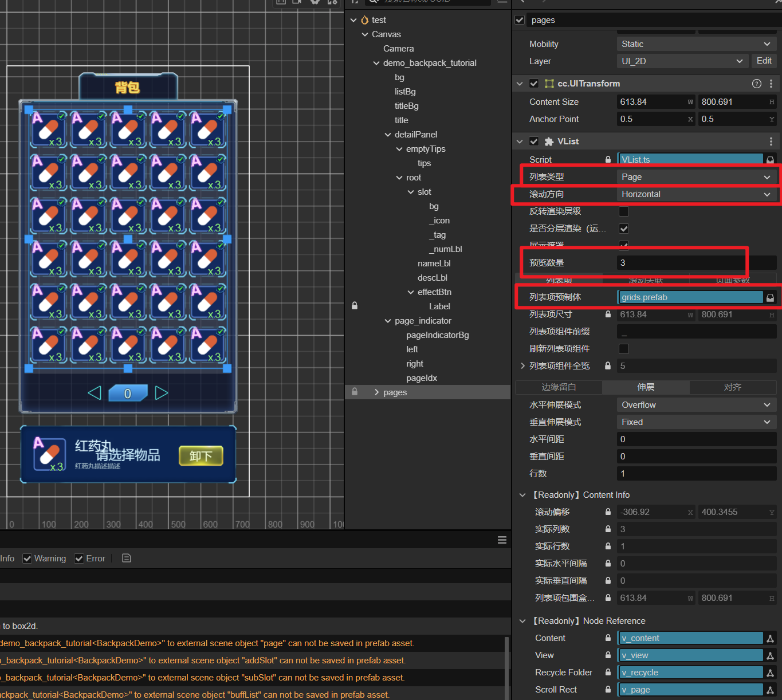Image resolution: width=782 pixels, height=700 pixels.
Task: Uncheck the 是否分层渲染 checkbox
Action: click(x=624, y=229)
